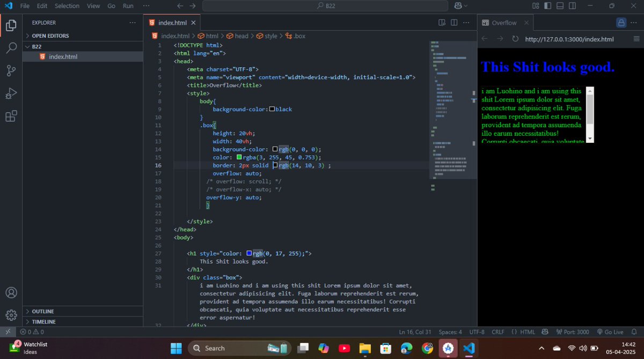This screenshot has width=644, height=359.
Task: Open the Extensions view
Action: coord(11,116)
